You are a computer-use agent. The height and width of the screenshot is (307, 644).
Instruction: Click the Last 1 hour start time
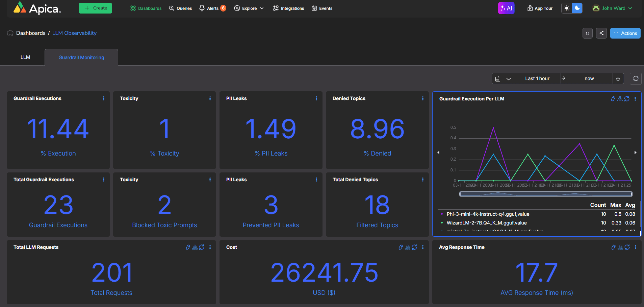point(537,78)
